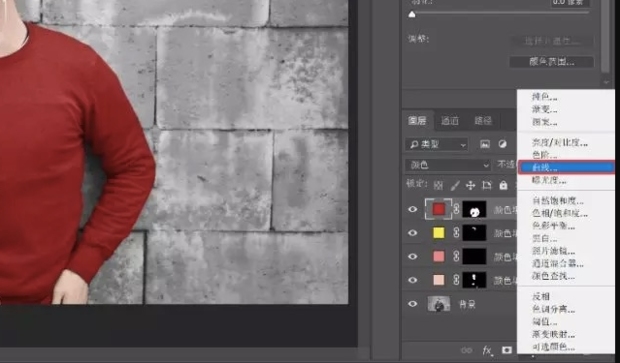
Task: Click the chevron below the properties scrollbar
Action: click(607, 82)
